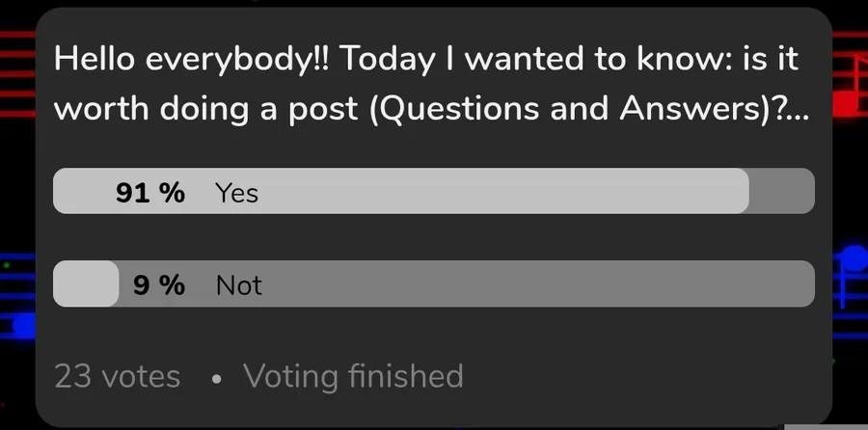Click the dark unfilled part of the Not bar
868x430 pixels.
(530, 283)
